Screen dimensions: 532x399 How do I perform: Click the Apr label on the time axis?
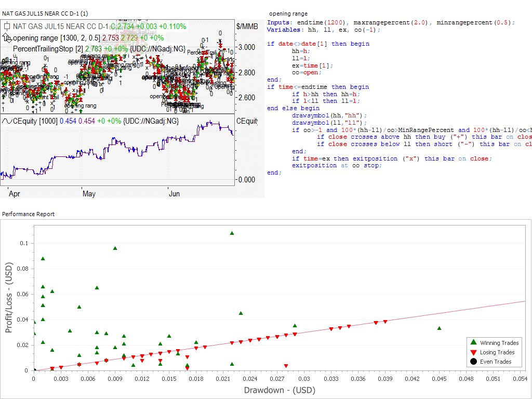click(x=14, y=194)
